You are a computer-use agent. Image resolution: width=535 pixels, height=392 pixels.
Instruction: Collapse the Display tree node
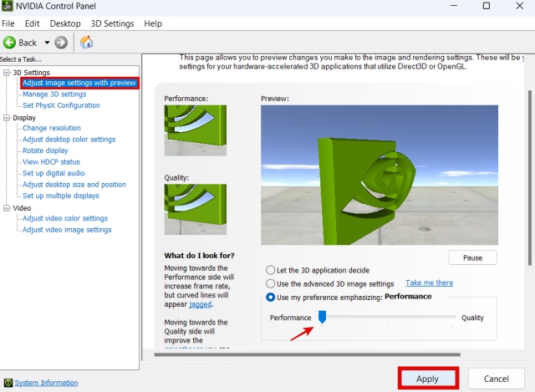(7, 118)
